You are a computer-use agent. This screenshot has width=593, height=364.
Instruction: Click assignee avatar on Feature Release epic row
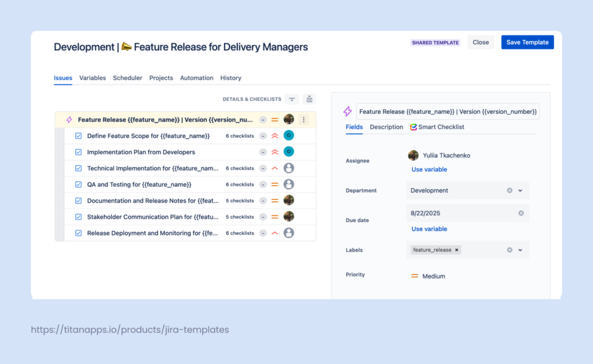click(289, 119)
